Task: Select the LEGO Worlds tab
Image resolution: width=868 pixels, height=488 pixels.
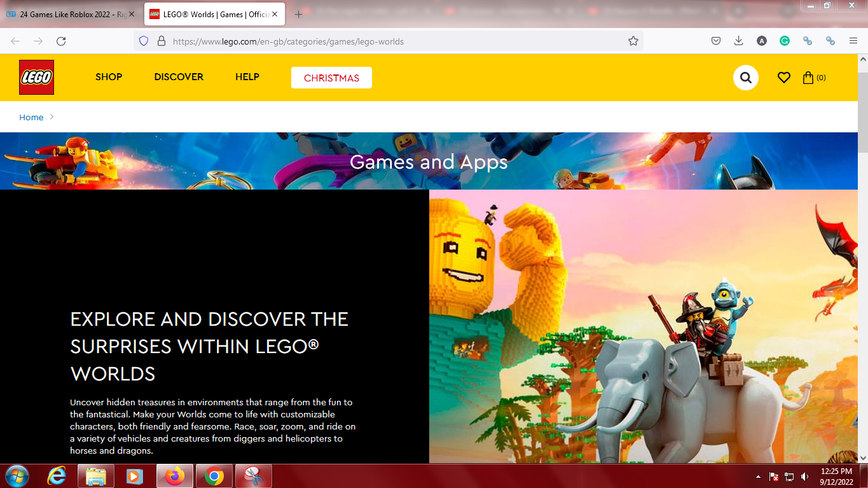Action: click(x=213, y=14)
